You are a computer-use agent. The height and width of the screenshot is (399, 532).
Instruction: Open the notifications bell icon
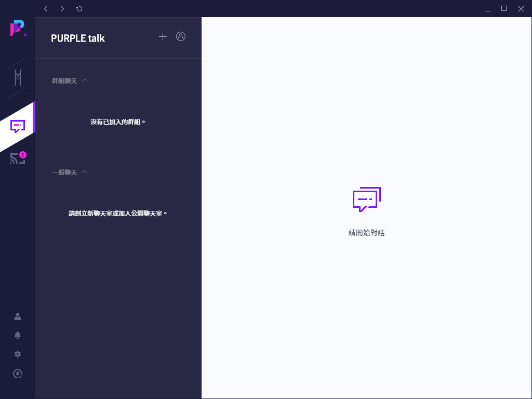[x=17, y=335]
